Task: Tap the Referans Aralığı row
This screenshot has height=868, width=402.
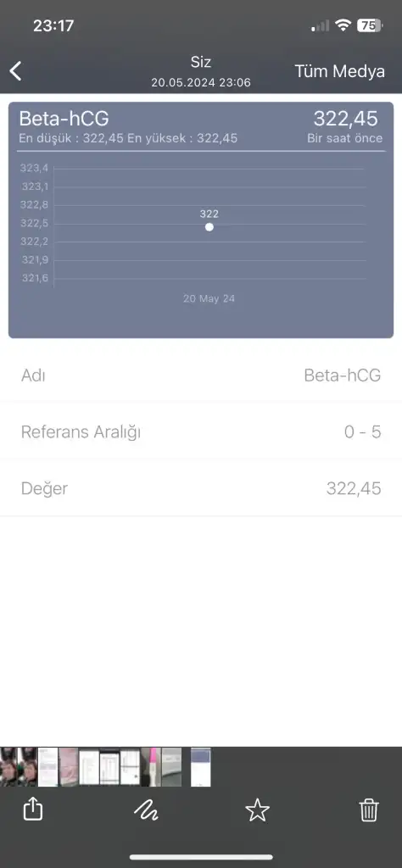Action: [x=201, y=431]
